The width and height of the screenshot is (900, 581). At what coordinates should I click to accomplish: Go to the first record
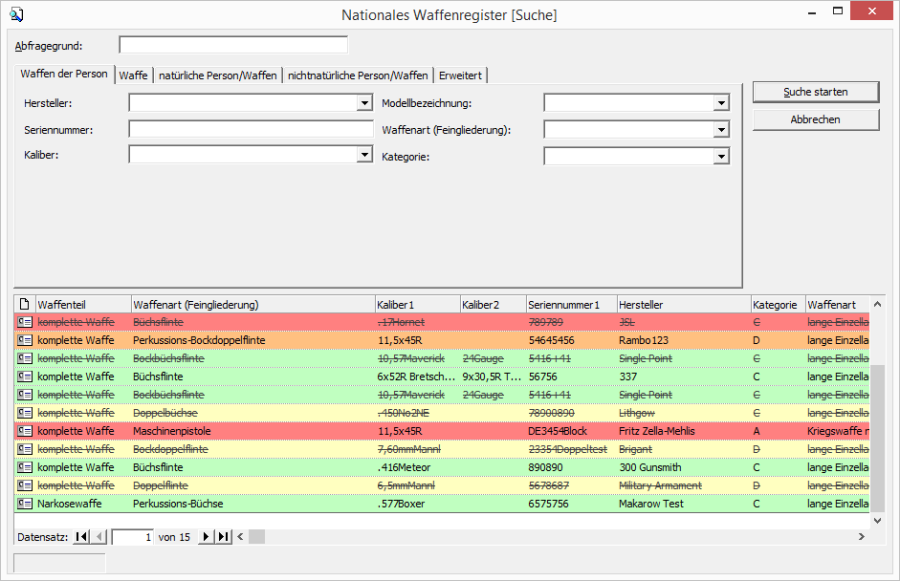coord(82,537)
